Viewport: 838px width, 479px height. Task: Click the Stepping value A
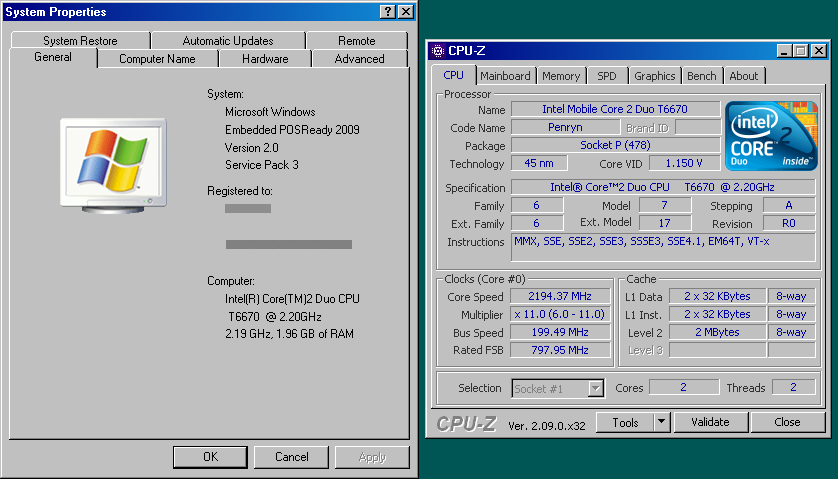click(789, 205)
